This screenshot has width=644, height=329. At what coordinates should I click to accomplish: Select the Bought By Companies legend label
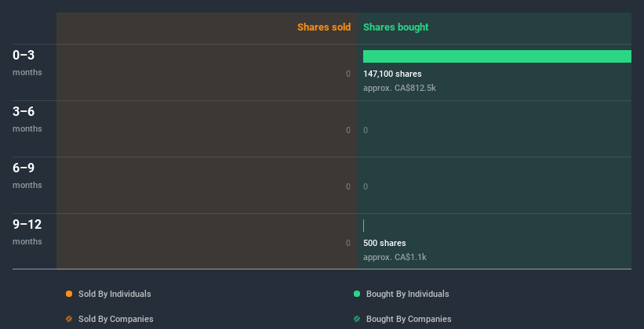409,319
